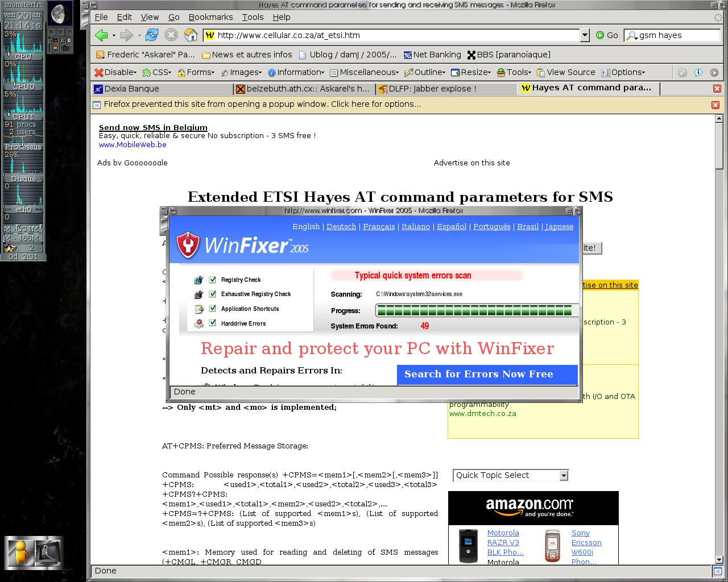Image resolution: width=728 pixels, height=582 pixels.
Task: Click the Home icon in navigation toolbar
Action: tap(191, 35)
